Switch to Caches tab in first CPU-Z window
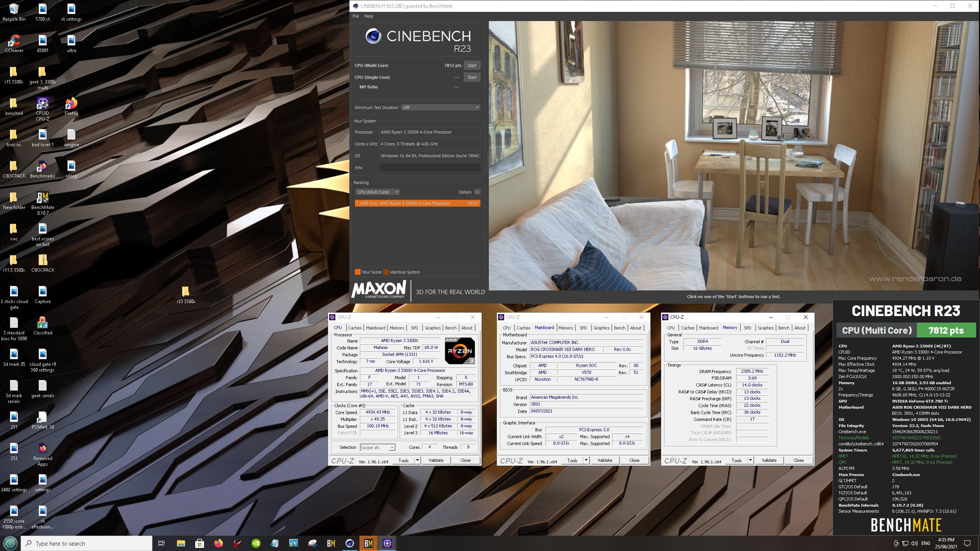The image size is (980, 551). pos(354,328)
